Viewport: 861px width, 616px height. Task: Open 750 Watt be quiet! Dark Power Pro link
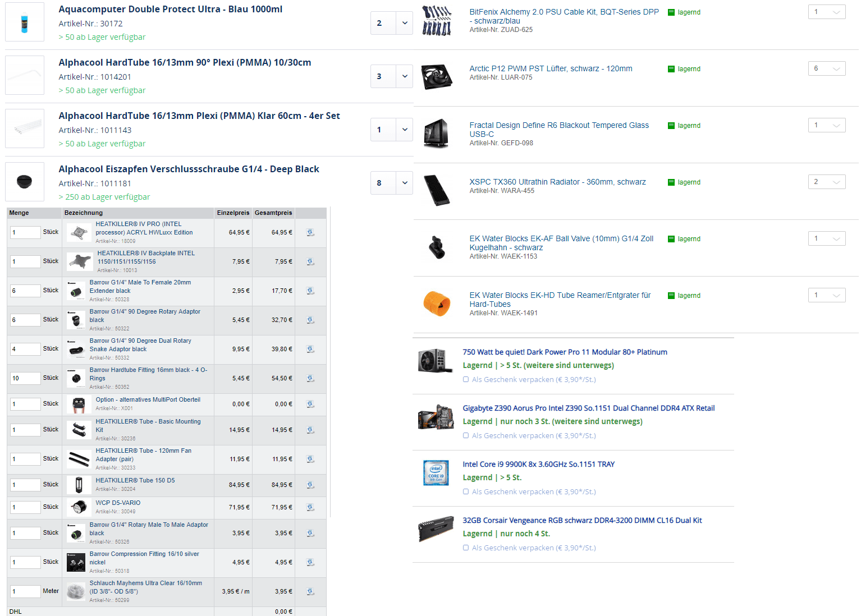tap(565, 352)
